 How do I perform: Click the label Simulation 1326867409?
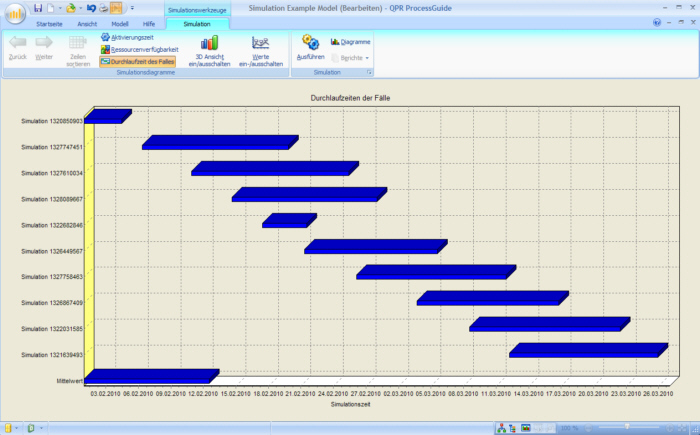52,303
